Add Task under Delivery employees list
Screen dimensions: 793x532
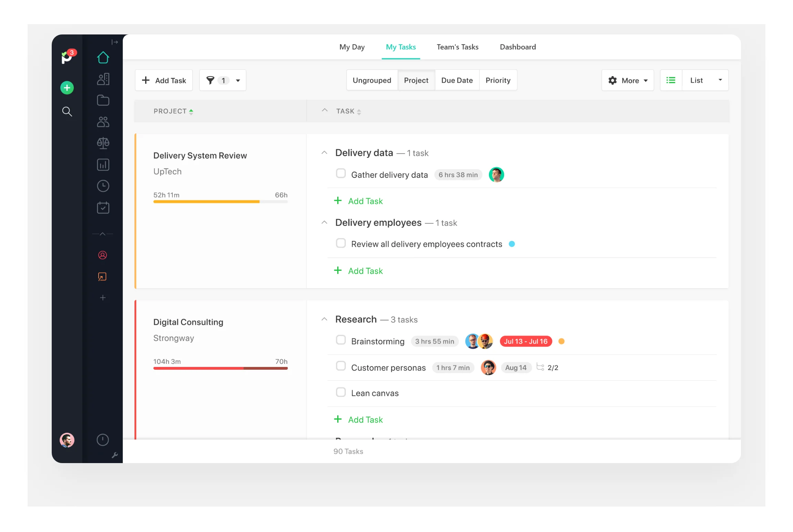[x=359, y=271]
